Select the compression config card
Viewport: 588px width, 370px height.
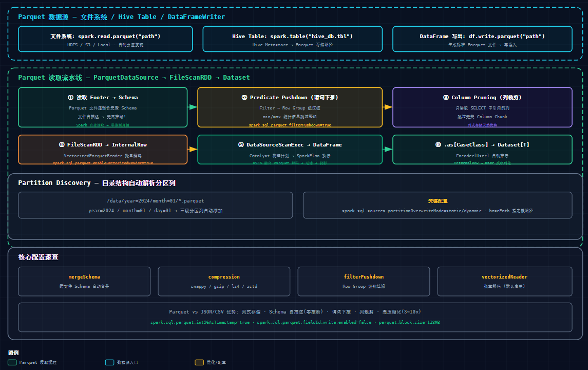pos(224,282)
